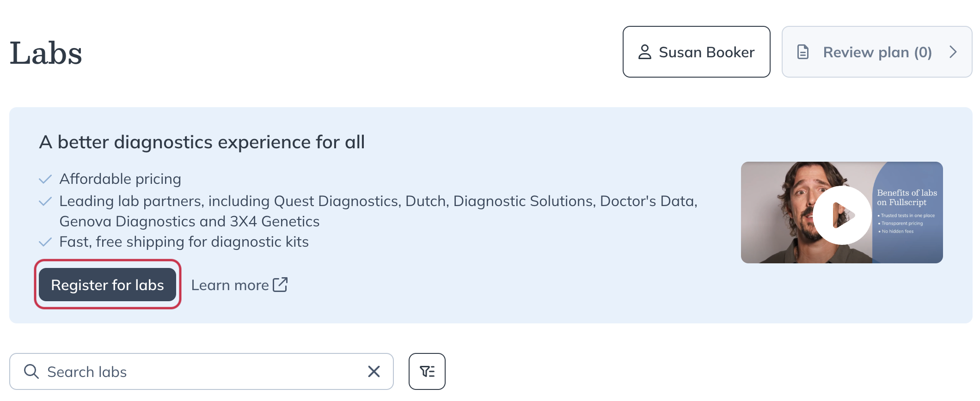This screenshot has height=401, width=980.
Task: Select the Susan Booker patient button
Action: pyautogui.click(x=696, y=52)
